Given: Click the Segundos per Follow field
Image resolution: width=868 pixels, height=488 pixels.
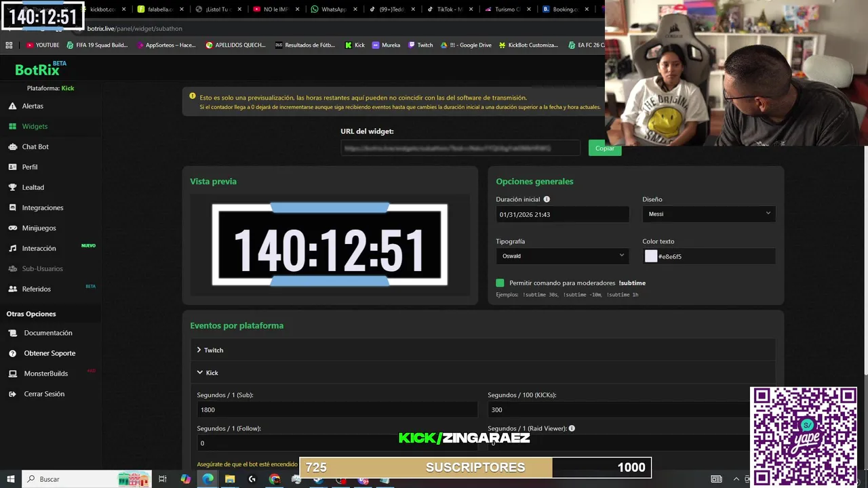Looking at the screenshot, I should 337,443.
